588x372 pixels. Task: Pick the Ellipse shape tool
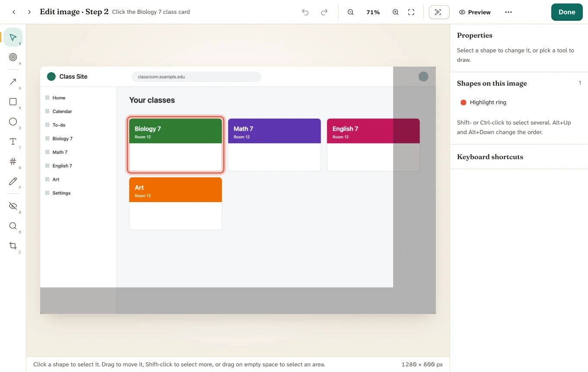point(13,122)
